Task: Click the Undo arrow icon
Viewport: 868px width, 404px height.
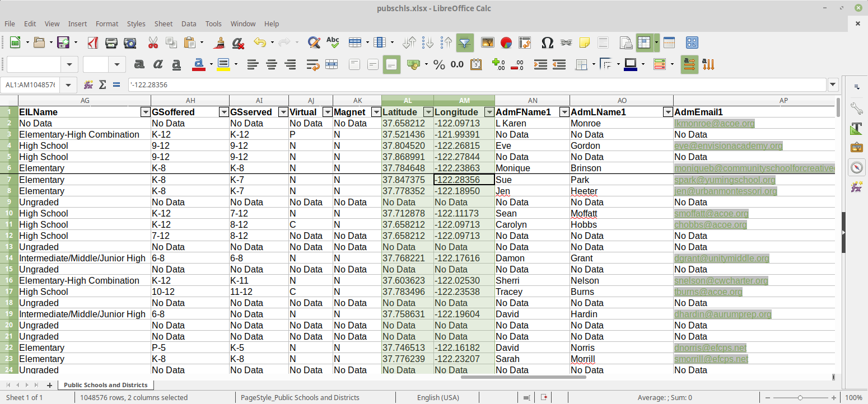Action: pos(259,43)
